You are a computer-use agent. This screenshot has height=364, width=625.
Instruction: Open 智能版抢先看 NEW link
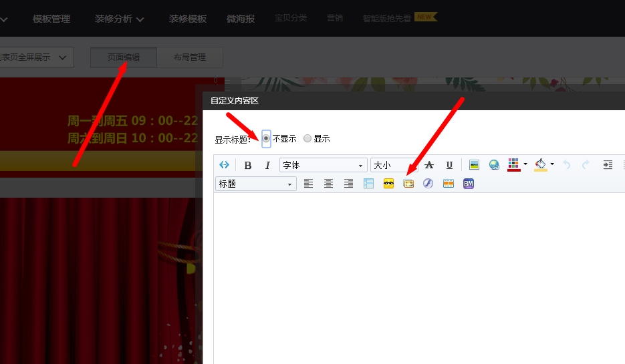(x=400, y=18)
